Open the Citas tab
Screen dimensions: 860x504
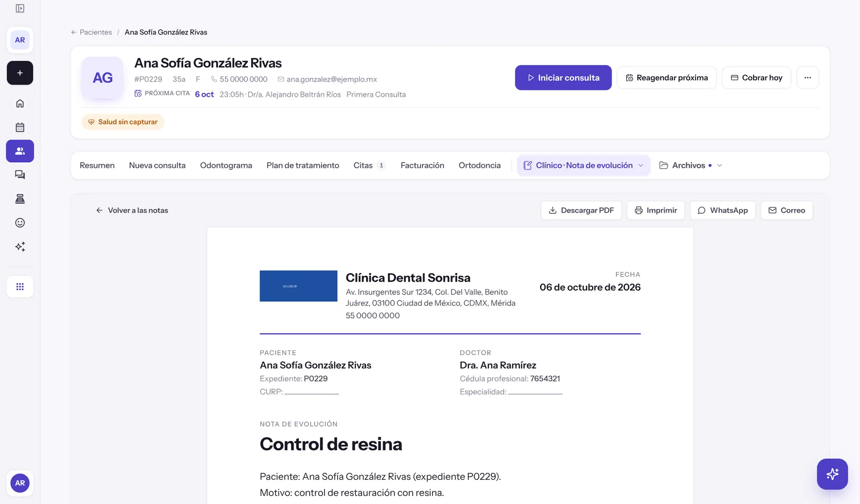click(x=369, y=165)
